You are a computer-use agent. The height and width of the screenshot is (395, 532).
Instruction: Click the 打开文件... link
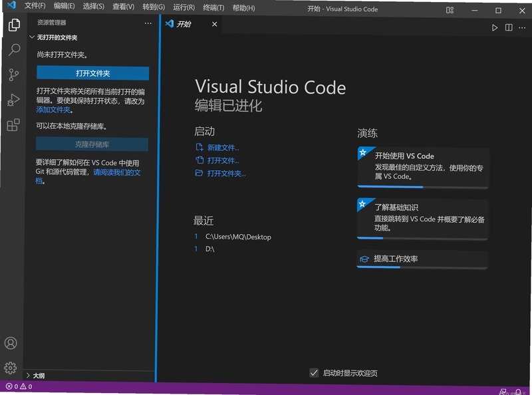coord(223,160)
